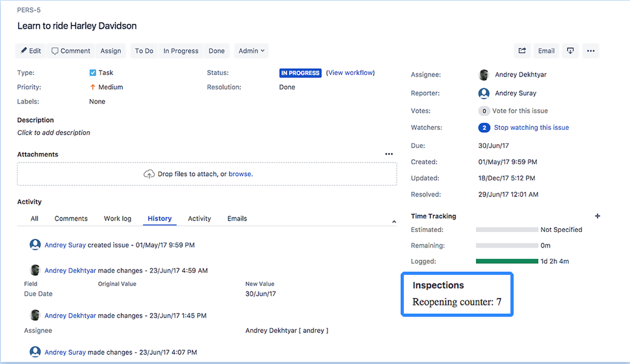Open the Attachments options ellipsis

click(389, 154)
